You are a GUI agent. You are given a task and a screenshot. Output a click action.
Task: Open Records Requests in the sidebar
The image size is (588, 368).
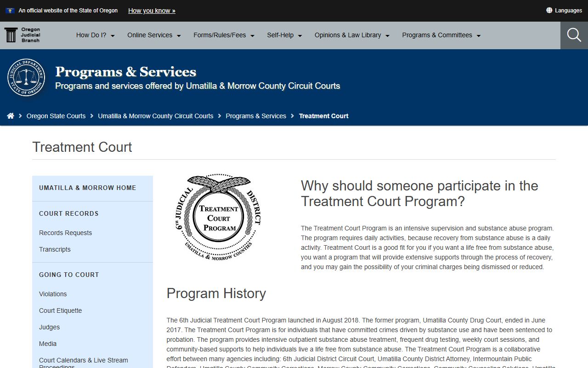[x=66, y=233]
